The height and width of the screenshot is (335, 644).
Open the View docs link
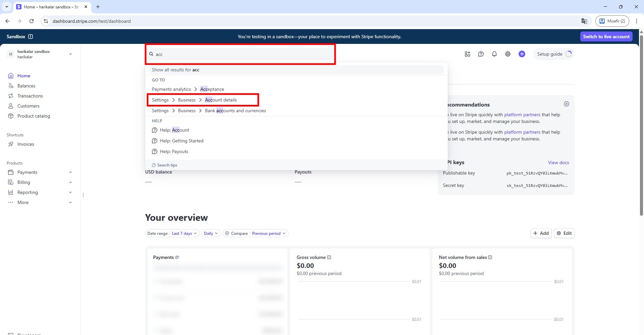coord(558,162)
